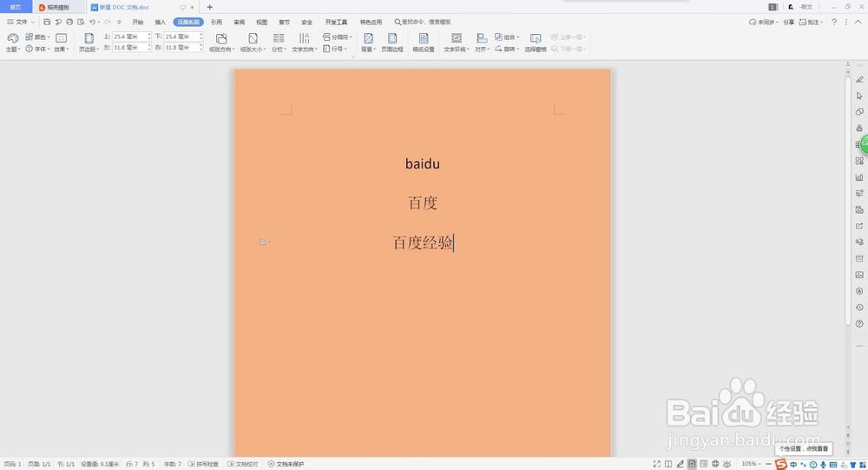868x470 pixels.
Task: Click the vertical scrollbar thumb
Action: (847, 201)
